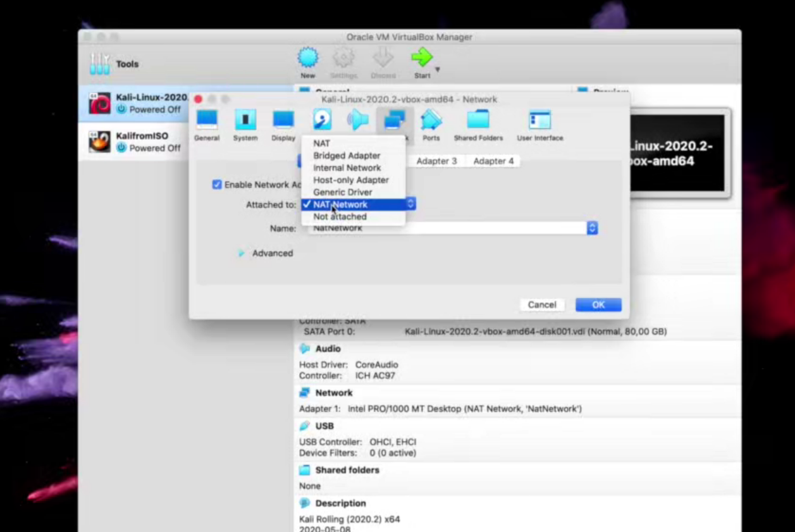The image size is (795, 532).
Task: Open the Audio settings speaker icon
Action: click(x=358, y=120)
